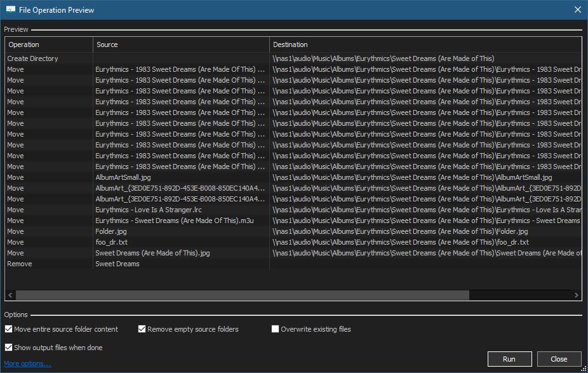588x373 pixels.
Task: Click the horizontal scrollbar thumb
Action: tap(241, 295)
